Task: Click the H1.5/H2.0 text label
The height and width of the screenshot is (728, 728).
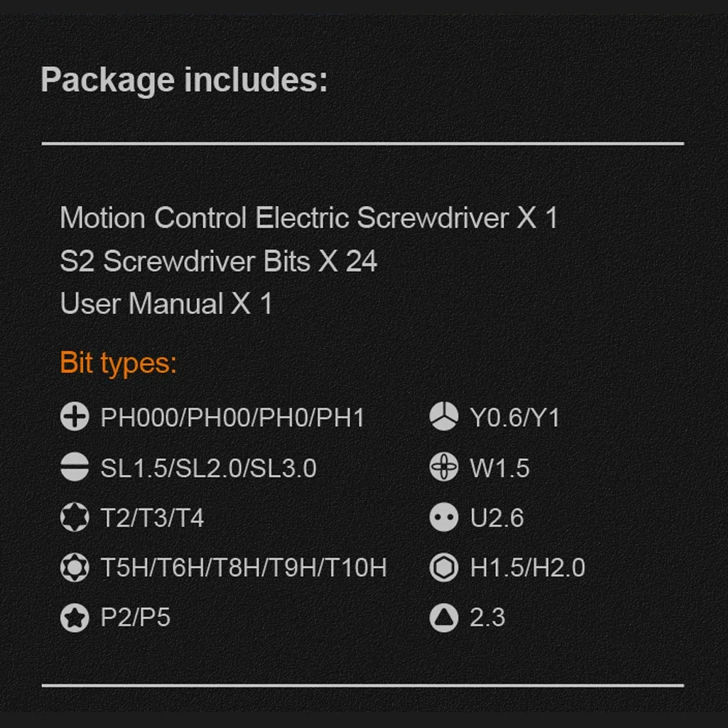Action: click(x=527, y=567)
